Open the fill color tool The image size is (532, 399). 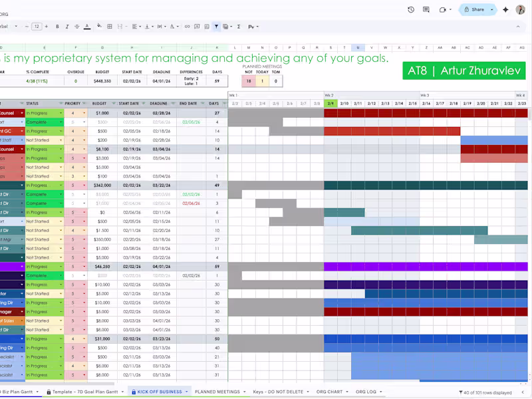click(99, 27)
